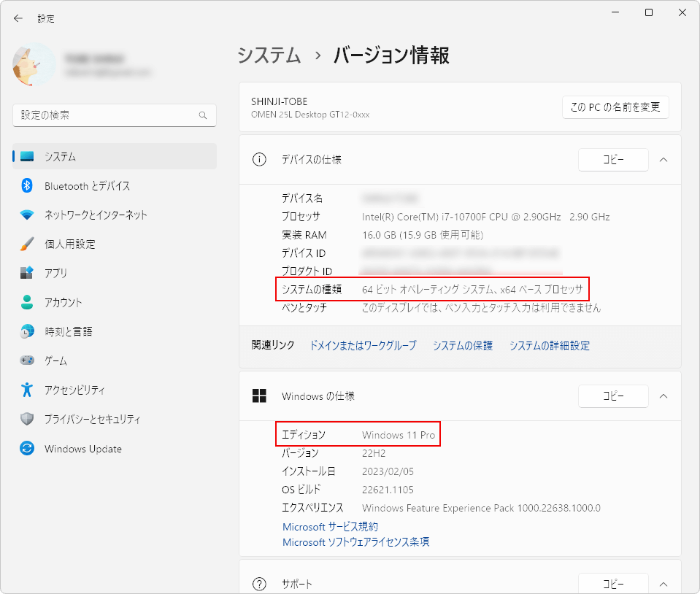Maximize the settings window

coord(649,12)
